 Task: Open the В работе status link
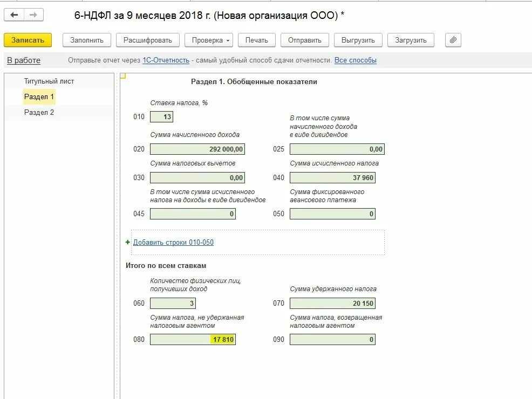click(x=26, y=60)
